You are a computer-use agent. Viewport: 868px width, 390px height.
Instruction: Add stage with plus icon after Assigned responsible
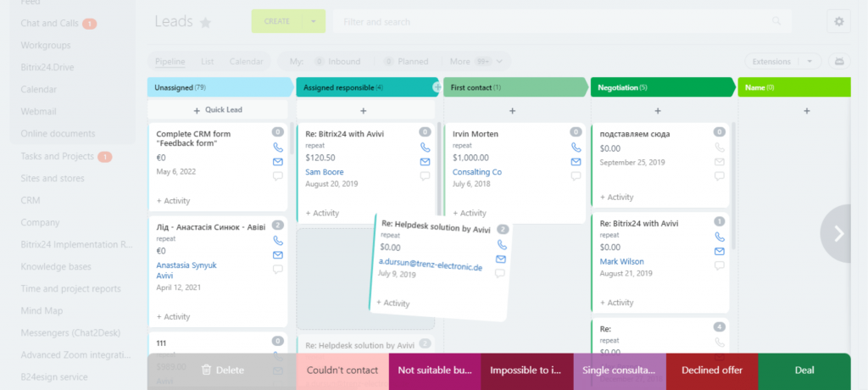pyautogui.click(x=437, y=87)
